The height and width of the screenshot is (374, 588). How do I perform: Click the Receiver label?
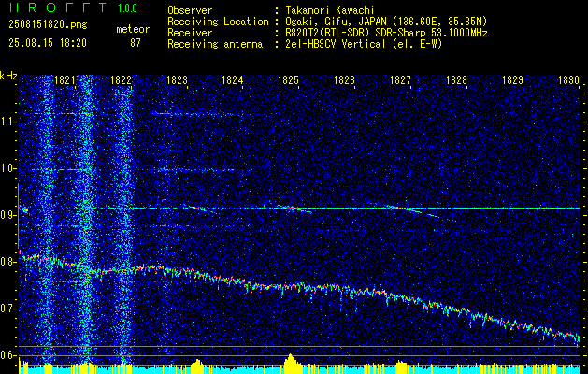click(190, 33)
